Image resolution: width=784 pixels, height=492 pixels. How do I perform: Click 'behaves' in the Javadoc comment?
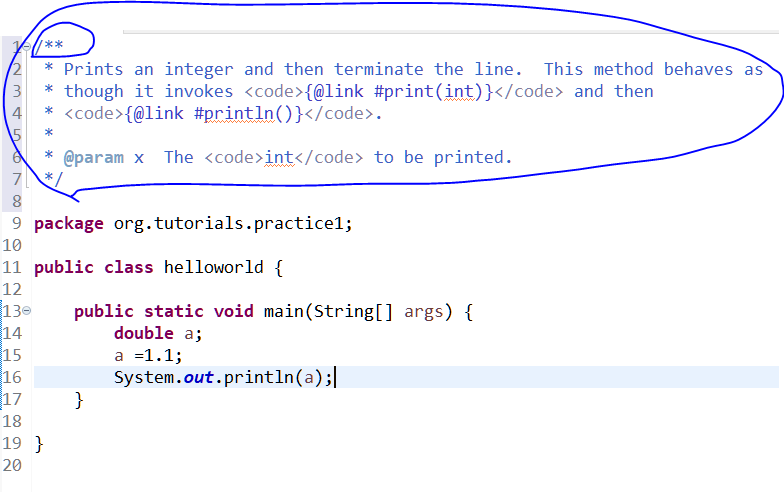(698, 70)
